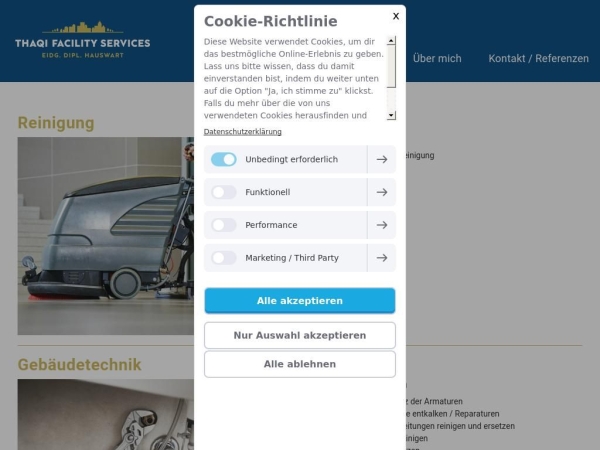
Task: Turn on Marketing / Third Party toggle
Action: (223, 258)
